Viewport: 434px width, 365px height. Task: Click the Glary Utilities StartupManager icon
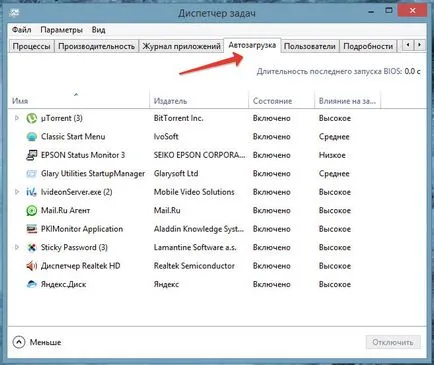click(32, 174)
